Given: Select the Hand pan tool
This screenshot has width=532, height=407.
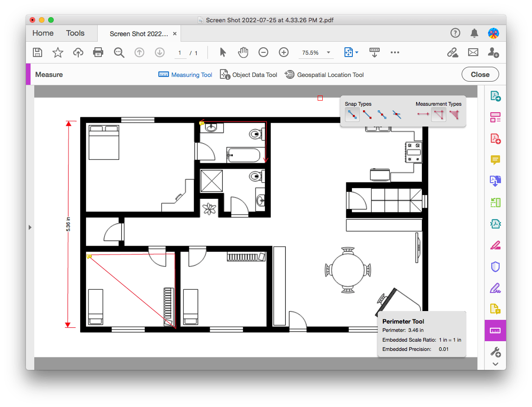Looking at the screenshot, I should 243,52.
